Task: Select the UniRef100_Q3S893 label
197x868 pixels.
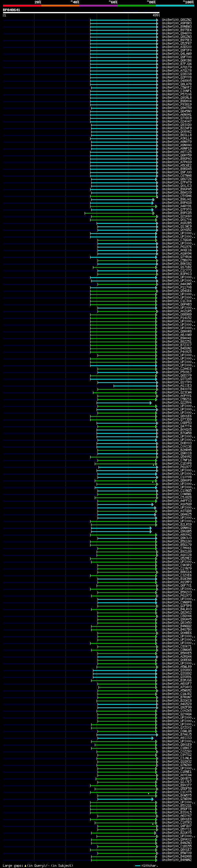Action: click(177, 670)
